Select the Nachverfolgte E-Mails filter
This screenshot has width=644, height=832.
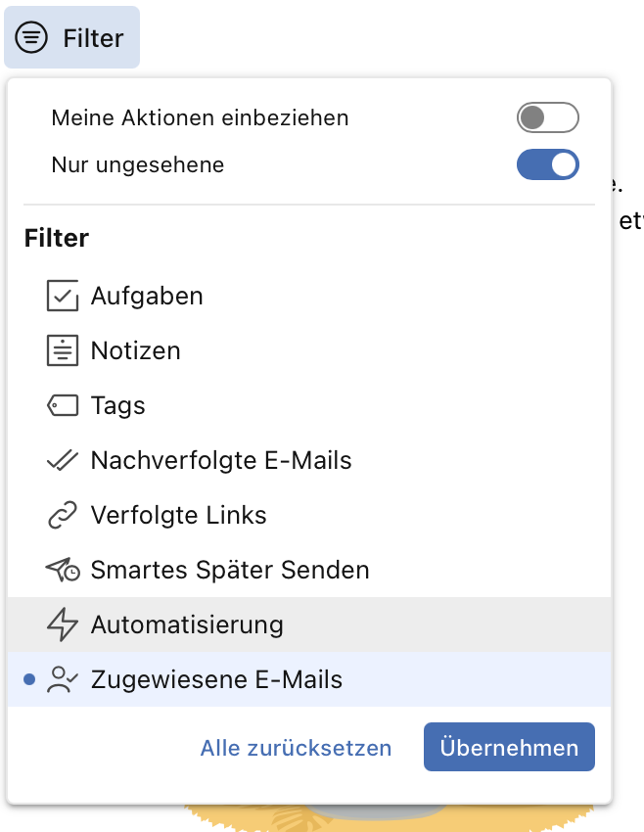[x=309, y=460]
